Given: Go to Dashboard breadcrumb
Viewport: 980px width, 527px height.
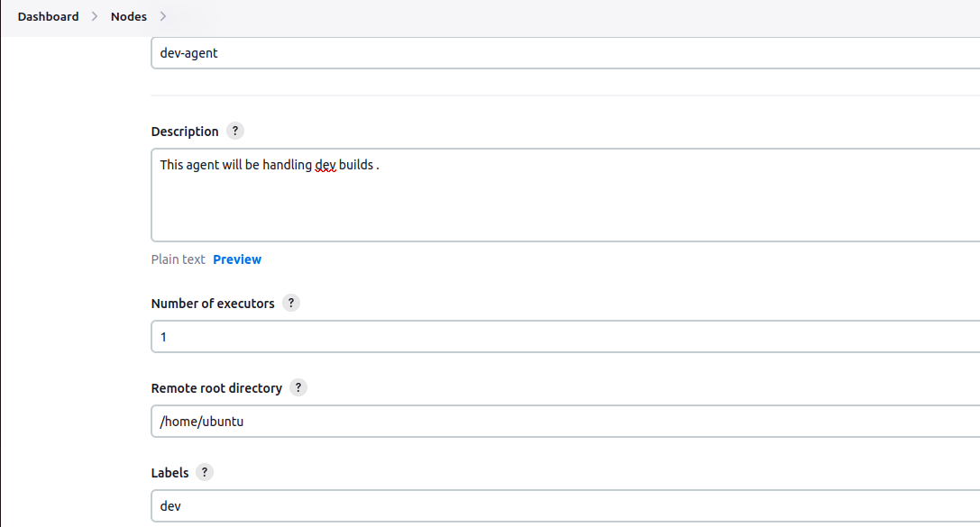Looking at the screenshot, I should pyautogui.click(x=48, y=17).
